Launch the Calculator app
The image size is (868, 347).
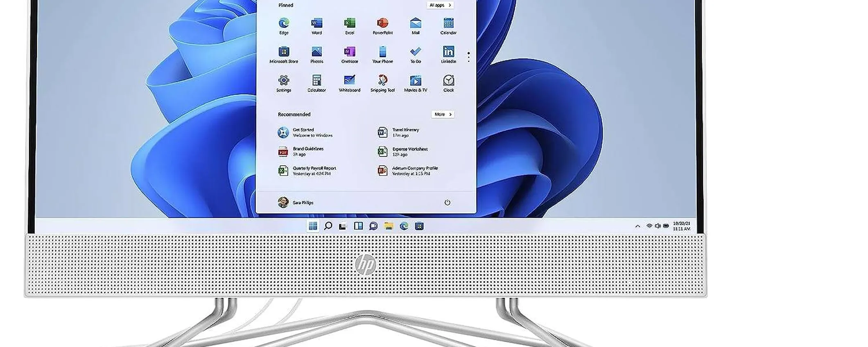pyautogui.click(x=316, y=83)
